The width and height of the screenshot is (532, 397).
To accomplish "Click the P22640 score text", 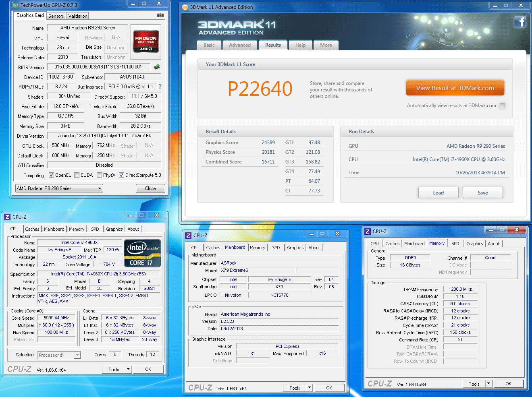I will point(260,89).
